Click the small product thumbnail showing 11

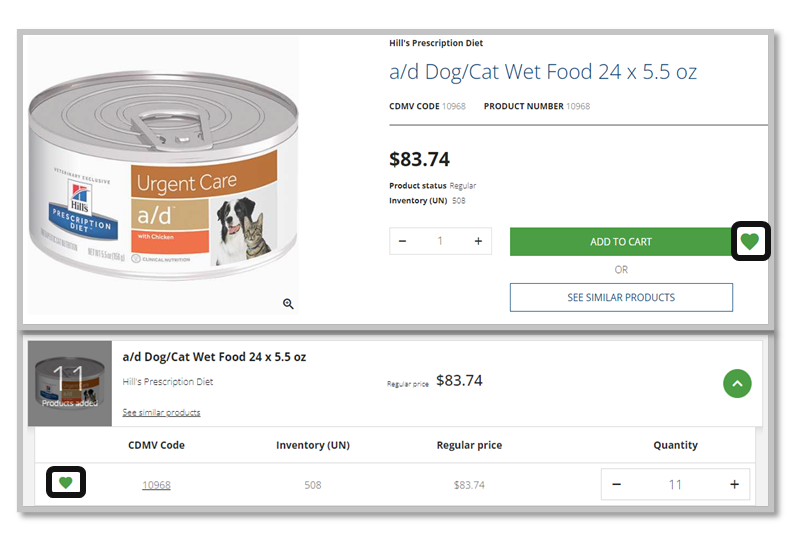click(69, 383)
